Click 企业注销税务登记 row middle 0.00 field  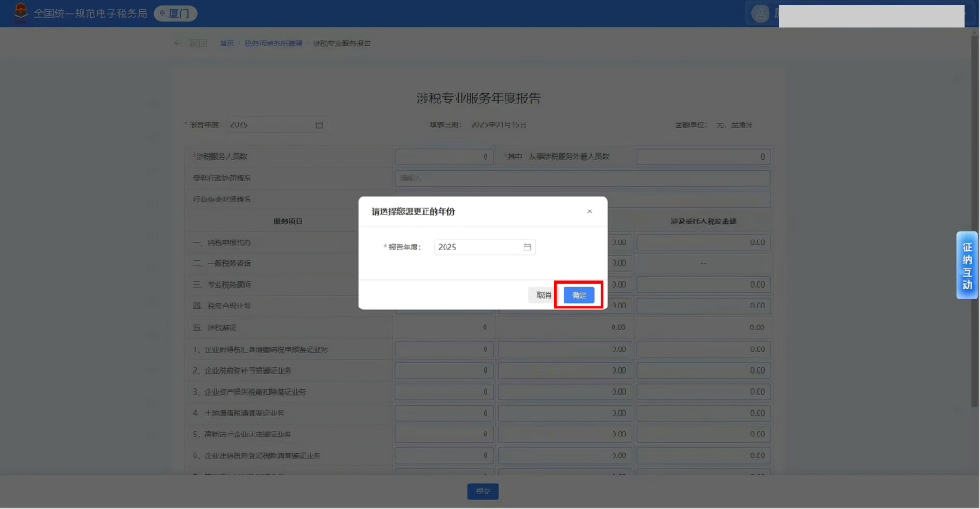coord(564,455)
